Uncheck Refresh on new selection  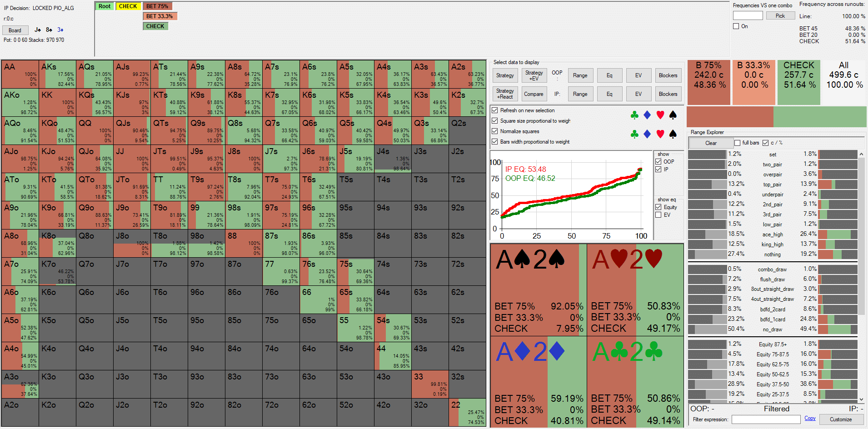coord(495,110)
